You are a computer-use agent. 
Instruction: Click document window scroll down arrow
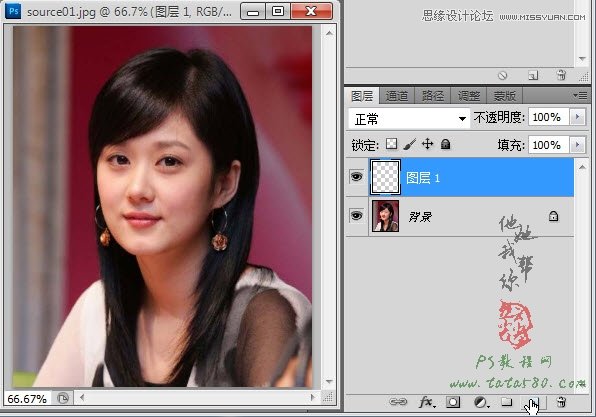click(x=329, y=382)
